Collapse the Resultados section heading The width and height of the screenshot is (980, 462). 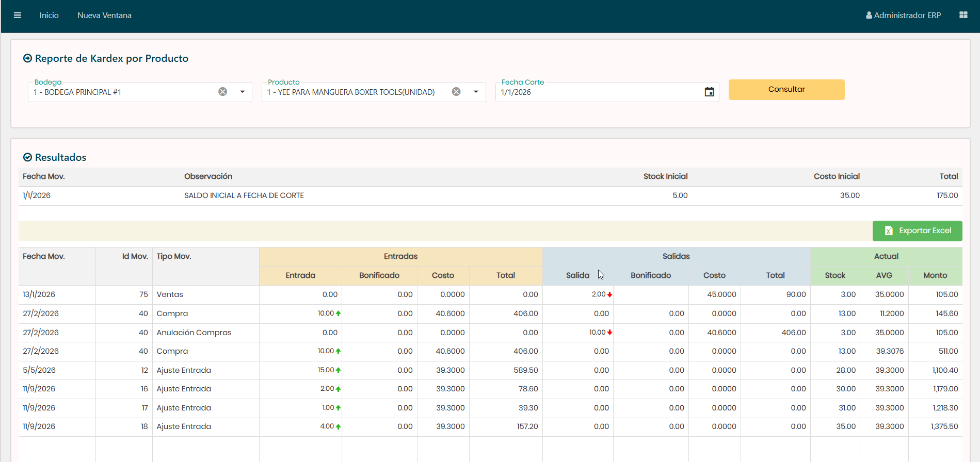coord(55,157)
